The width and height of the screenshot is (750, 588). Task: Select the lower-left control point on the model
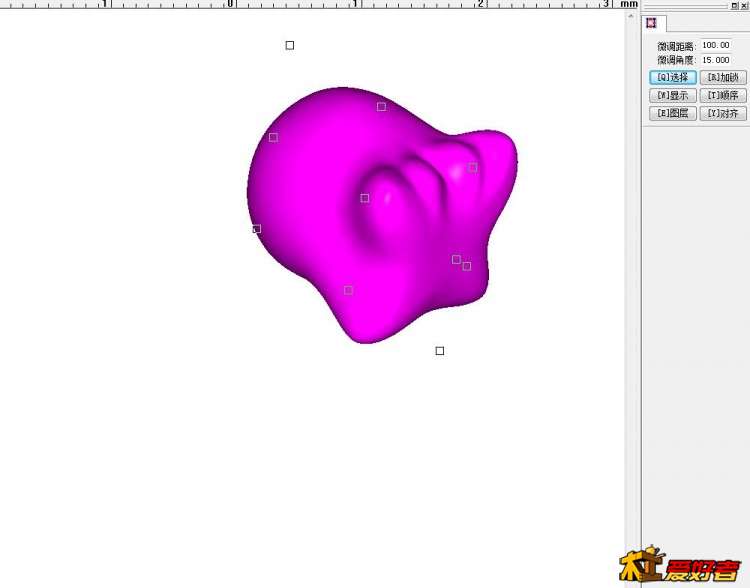(x=348, y=290)
